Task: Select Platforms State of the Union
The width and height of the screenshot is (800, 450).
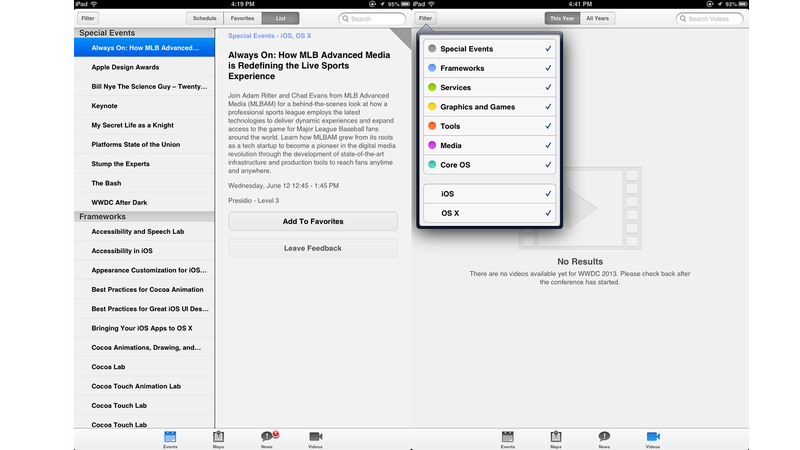Action: [x=144, y=145]
